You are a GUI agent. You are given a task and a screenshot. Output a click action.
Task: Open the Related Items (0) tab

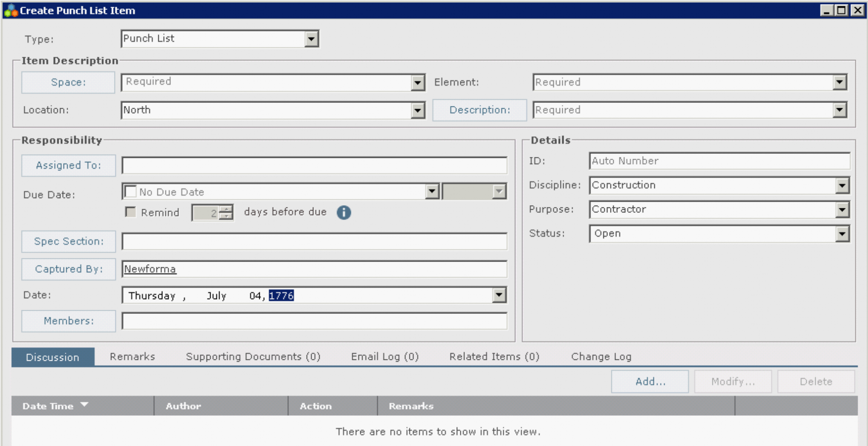pos(494,357)
